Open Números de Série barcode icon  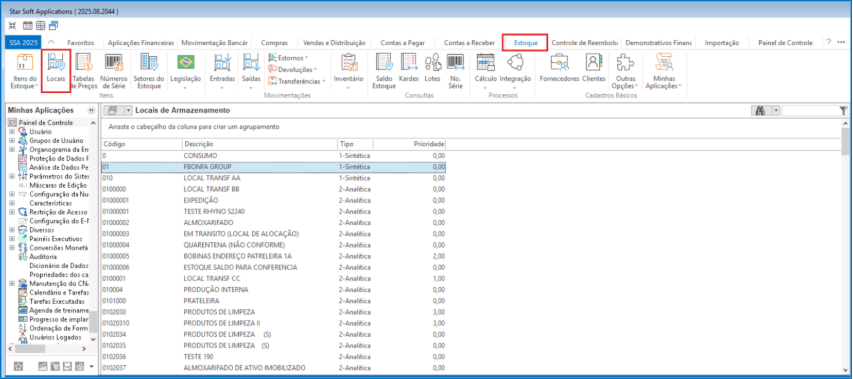coord(114,71)
